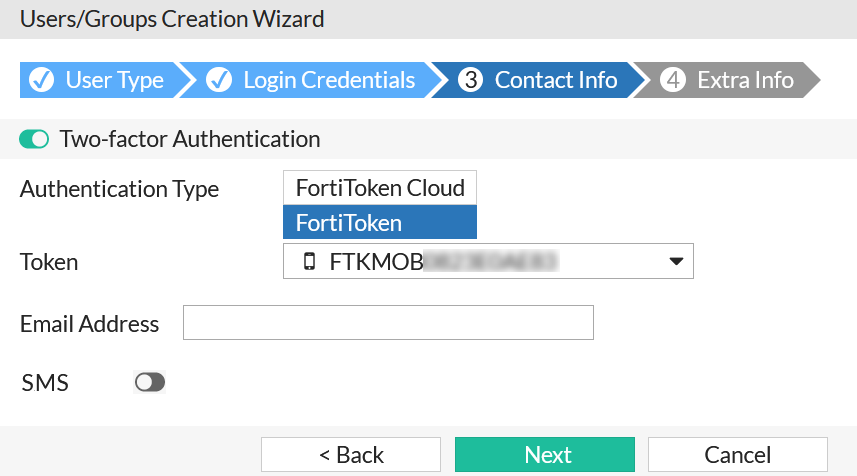Click the mobile phone icon in Token field
Viewport: 857px width, 476px height.
[309, 262]
